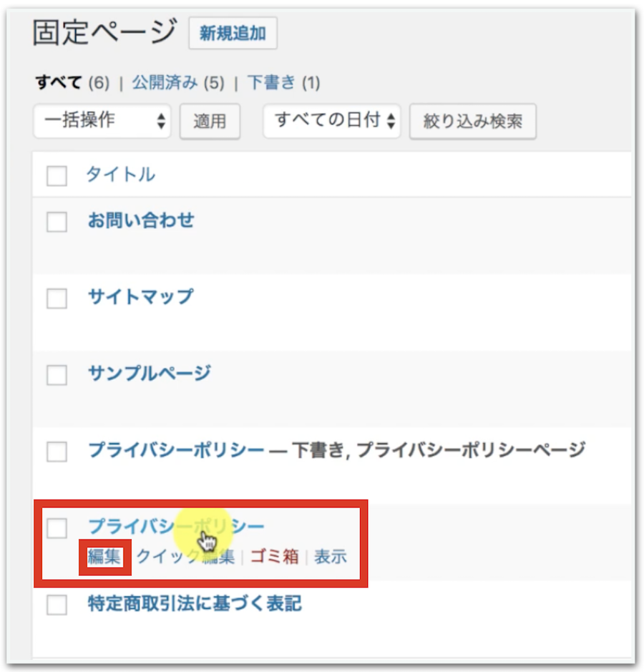Show only 下書き draft pages
The width and height of the screenshot is (644, 672).
coord(270,83)
